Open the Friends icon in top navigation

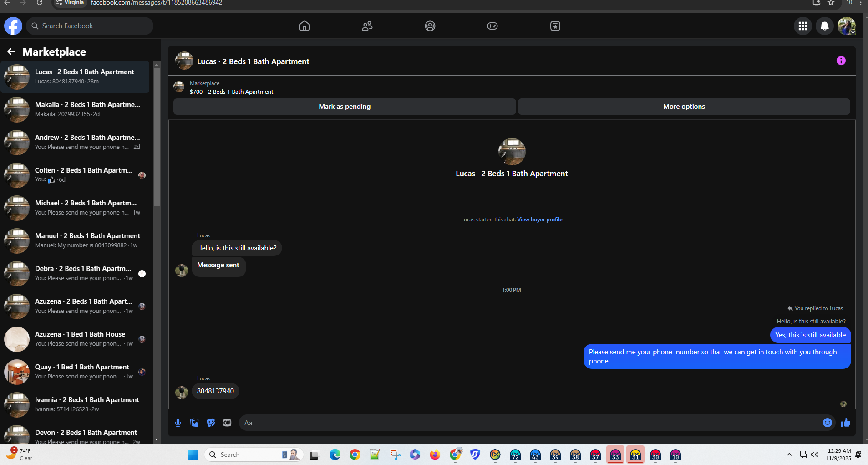point(367,26)
